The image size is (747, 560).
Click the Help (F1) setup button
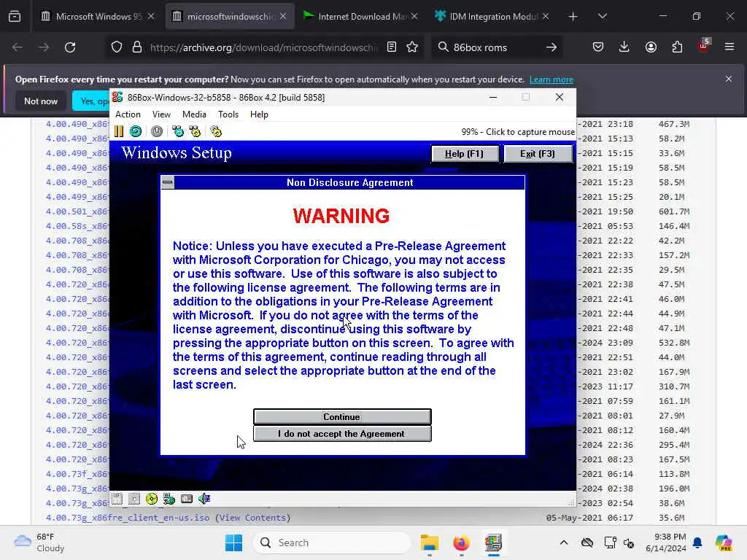coord(465,154)
